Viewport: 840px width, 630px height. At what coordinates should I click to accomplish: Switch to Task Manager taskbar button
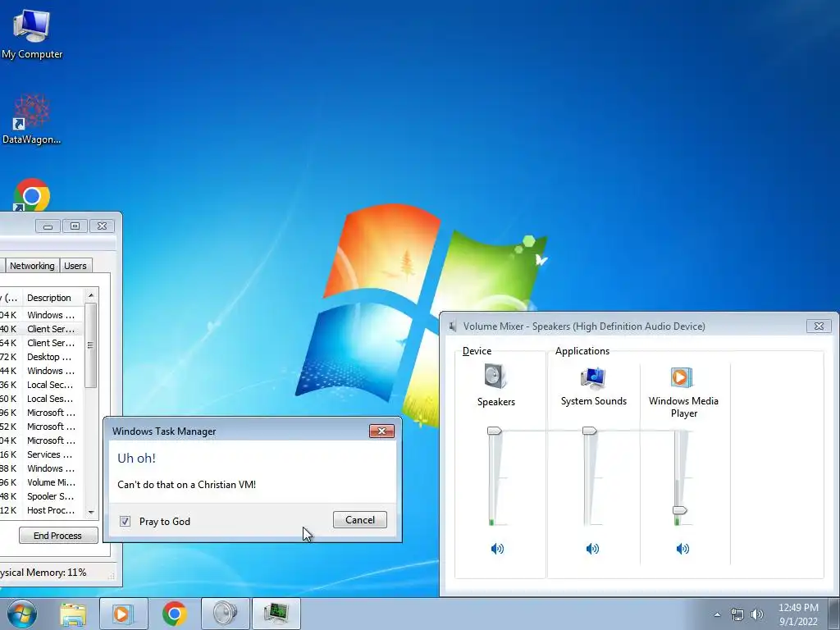point(276,614)
